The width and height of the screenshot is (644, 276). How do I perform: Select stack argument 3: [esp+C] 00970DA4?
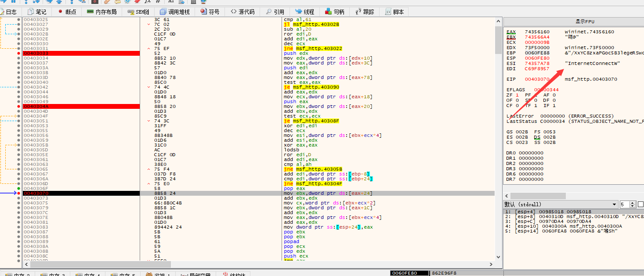574,221
